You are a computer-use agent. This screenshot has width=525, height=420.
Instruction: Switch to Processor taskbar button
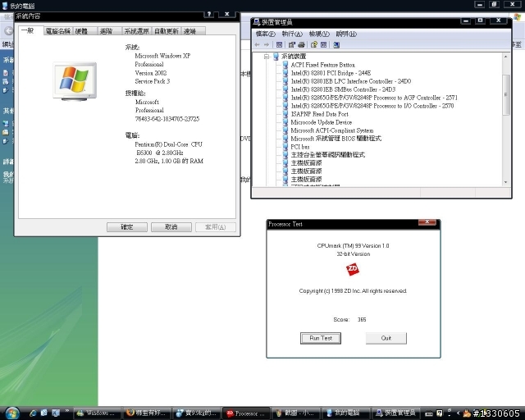(246, 413)
